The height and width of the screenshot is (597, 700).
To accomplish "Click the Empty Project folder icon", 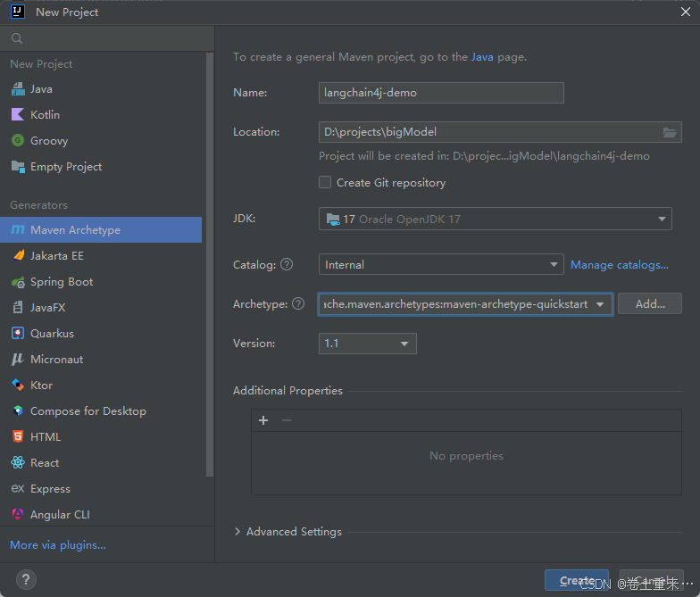I will (18, 166).
